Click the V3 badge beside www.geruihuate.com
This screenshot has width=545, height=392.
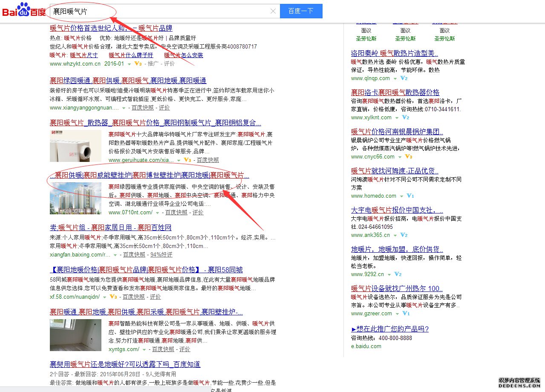point(187,160)
